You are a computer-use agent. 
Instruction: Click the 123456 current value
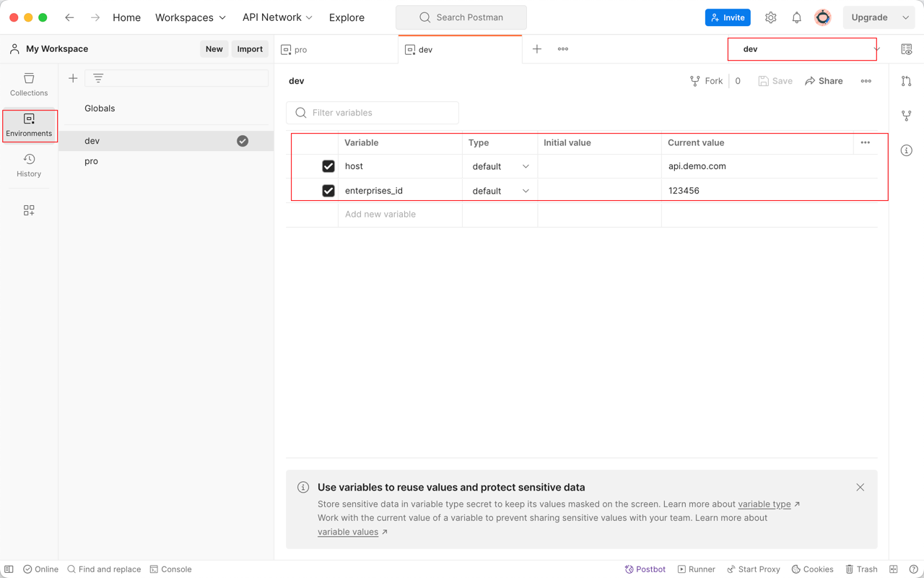(x=684, y=191)
